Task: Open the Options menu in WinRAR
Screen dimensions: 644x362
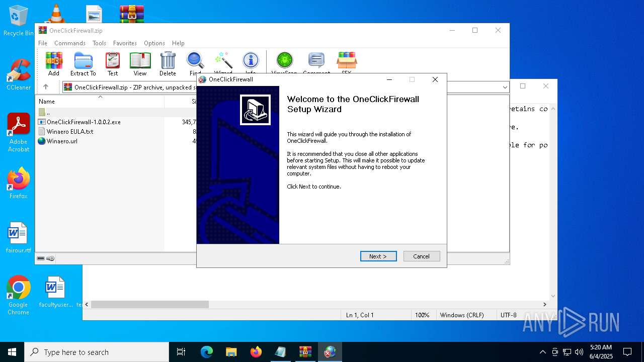Action: [154, 43]
